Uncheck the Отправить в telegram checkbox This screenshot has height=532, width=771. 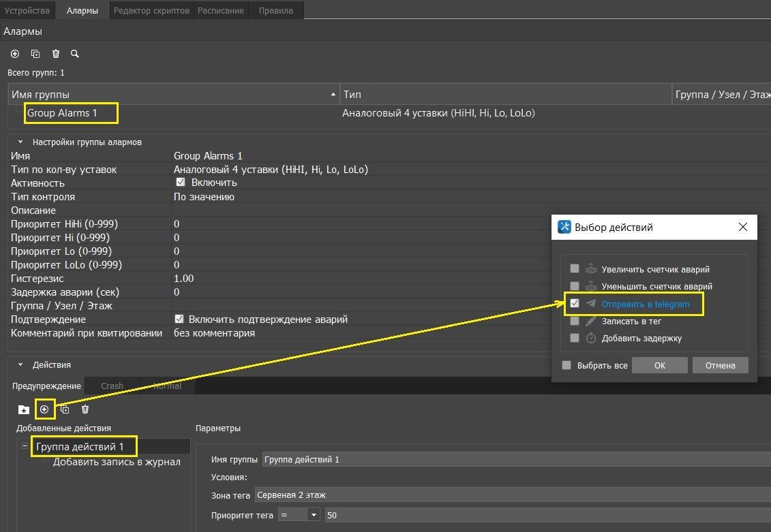[575, 304]
